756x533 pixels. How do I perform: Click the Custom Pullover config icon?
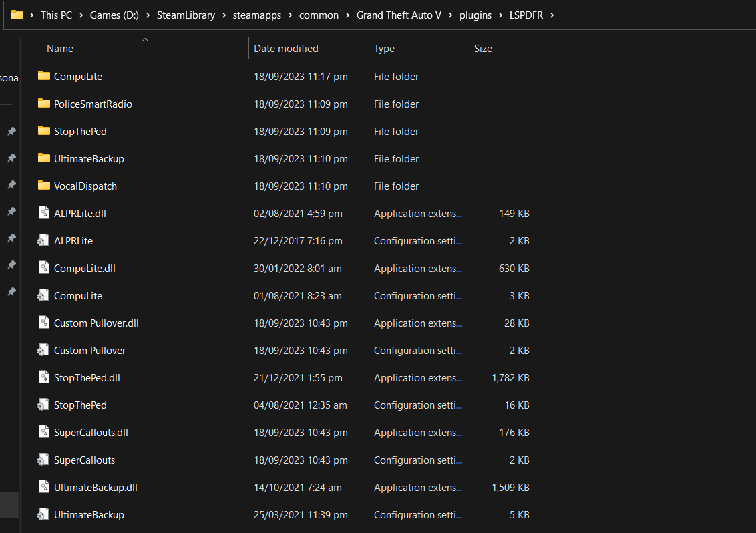(x=43, y=350)
